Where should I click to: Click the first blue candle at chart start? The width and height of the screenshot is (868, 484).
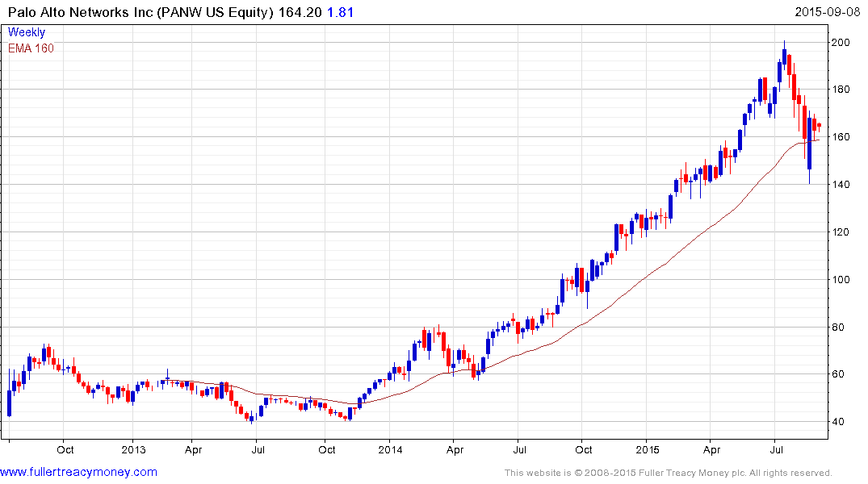[x=10, y=403]
